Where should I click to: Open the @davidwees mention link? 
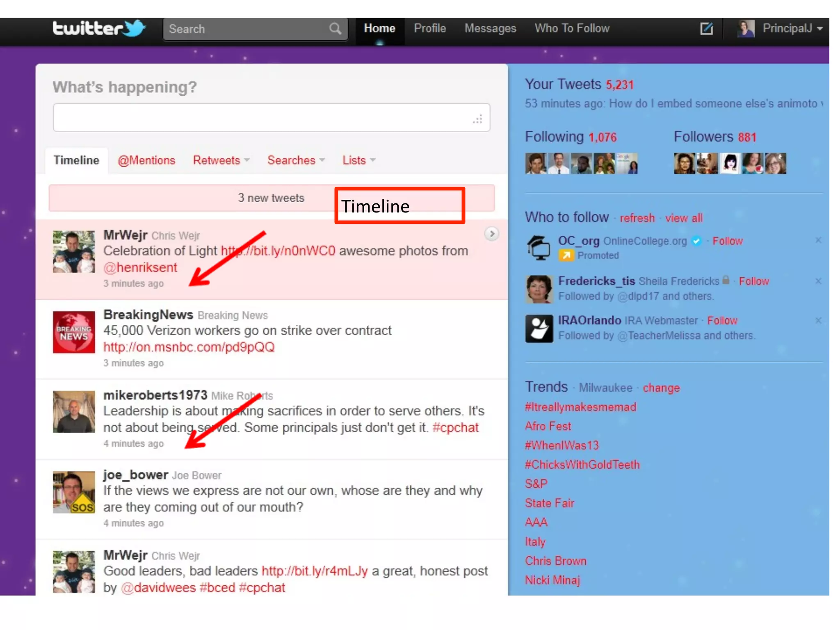158,588
